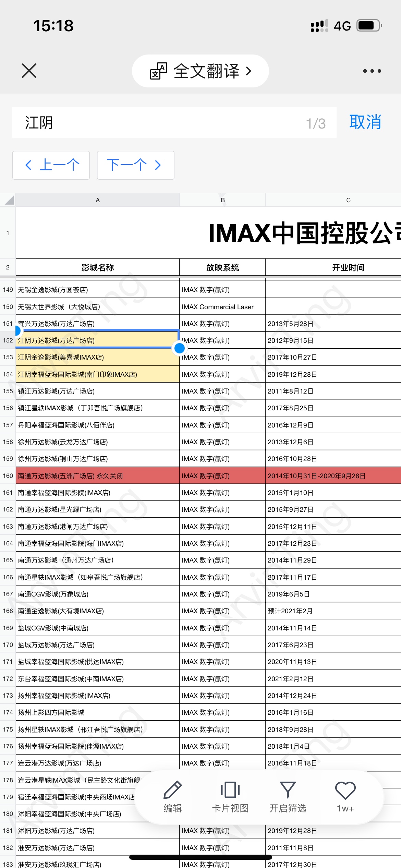Screen dimensions: 401x868
Task: Select column B header
Action: pyautogui.click(x=223, y=200)
